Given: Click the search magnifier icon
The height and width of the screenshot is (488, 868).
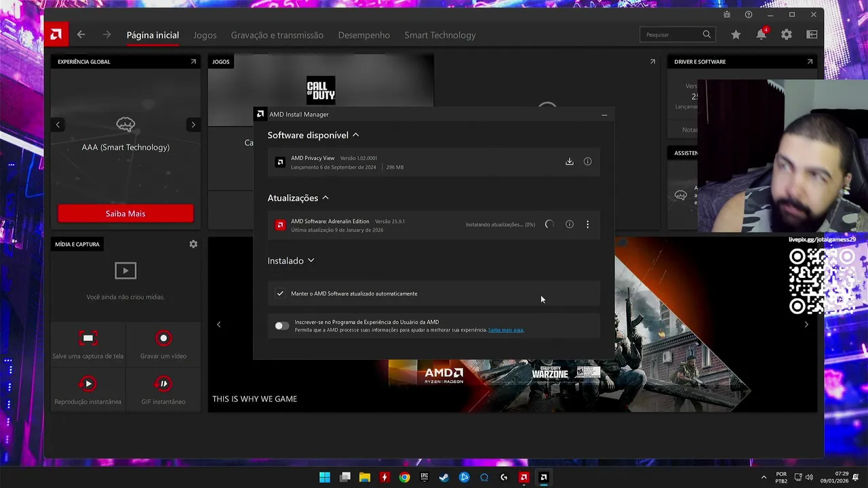Looking at the screenshot, I should coord(707,35).
